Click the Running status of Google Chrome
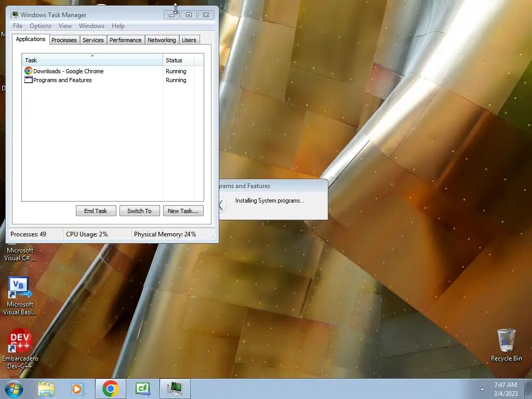The image size is (532, 399). (x=176, y=71)
